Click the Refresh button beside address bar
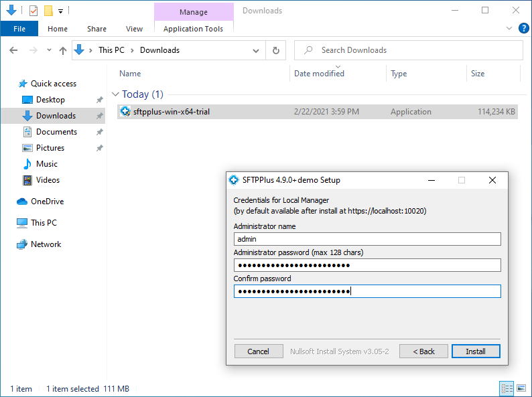The width and height of the screenshot is (532, 397). (275, 50)
